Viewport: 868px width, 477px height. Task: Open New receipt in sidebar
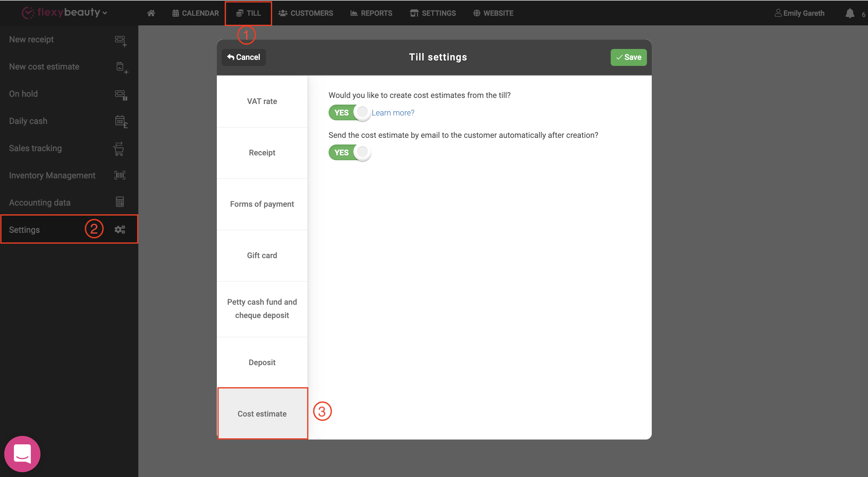69,40
